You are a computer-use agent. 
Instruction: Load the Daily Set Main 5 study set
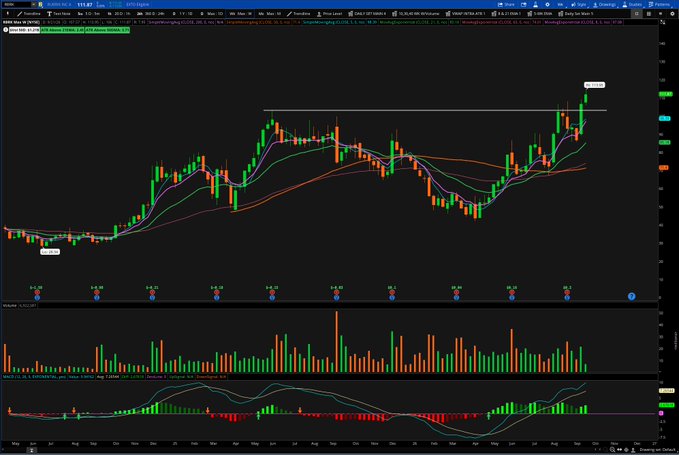pos(576,13)
